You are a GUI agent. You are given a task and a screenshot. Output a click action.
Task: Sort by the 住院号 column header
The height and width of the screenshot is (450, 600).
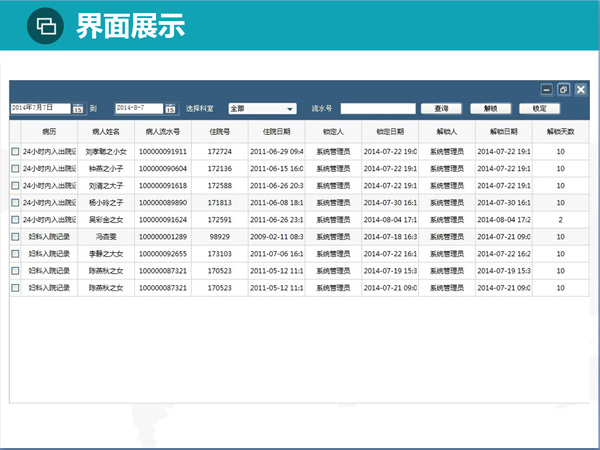pos(220,132)
